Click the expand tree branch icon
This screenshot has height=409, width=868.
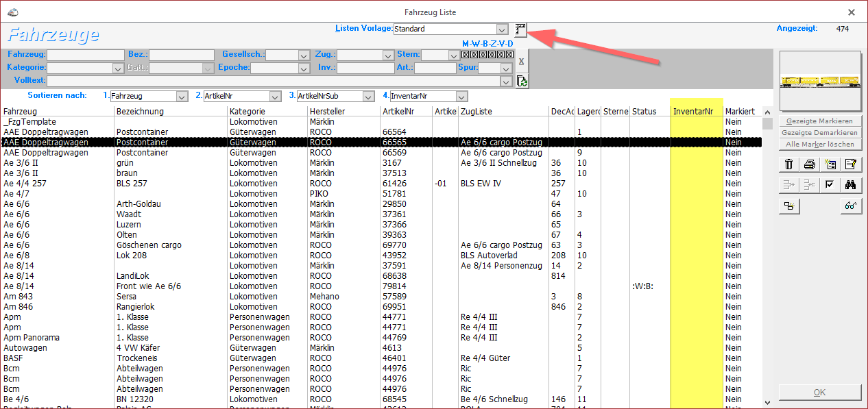point(788,185)
